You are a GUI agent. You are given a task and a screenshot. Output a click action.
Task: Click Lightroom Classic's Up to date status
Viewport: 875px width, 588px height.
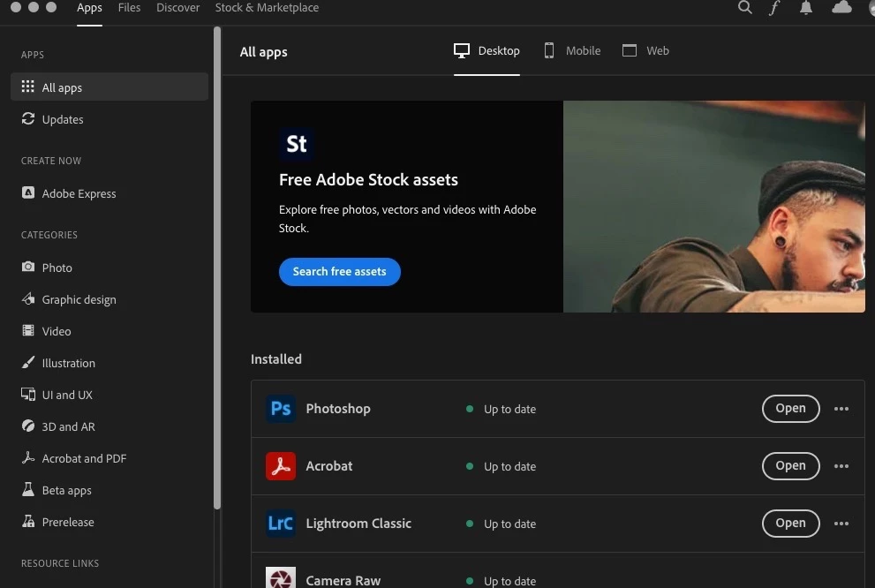click(502, 524)
